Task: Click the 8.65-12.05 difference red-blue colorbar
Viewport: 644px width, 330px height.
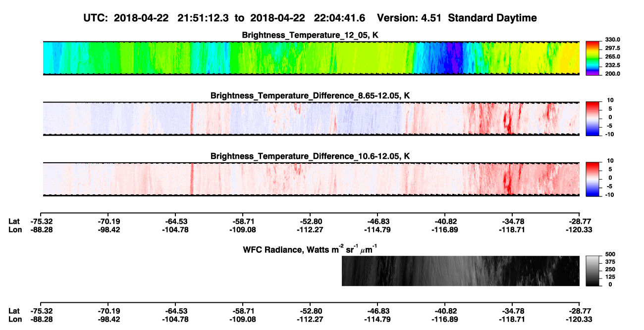Action: [x=592, y=119]
